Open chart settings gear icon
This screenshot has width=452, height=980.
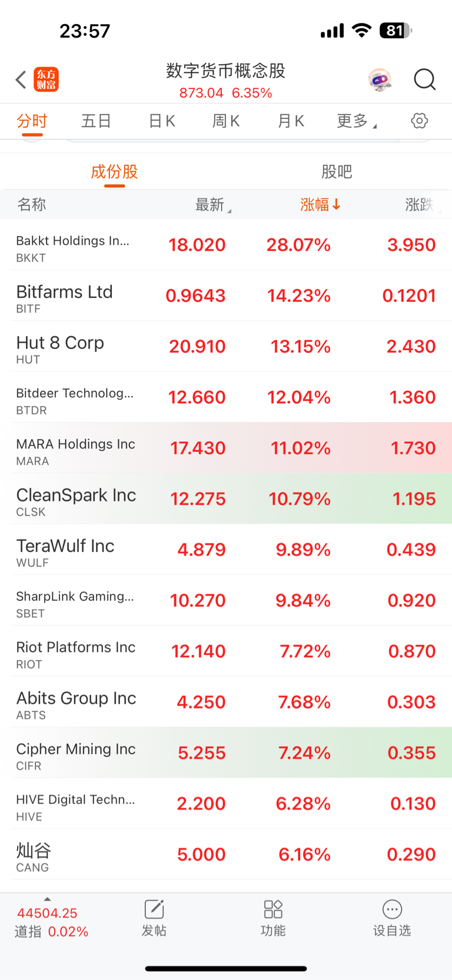pos(419,121)
